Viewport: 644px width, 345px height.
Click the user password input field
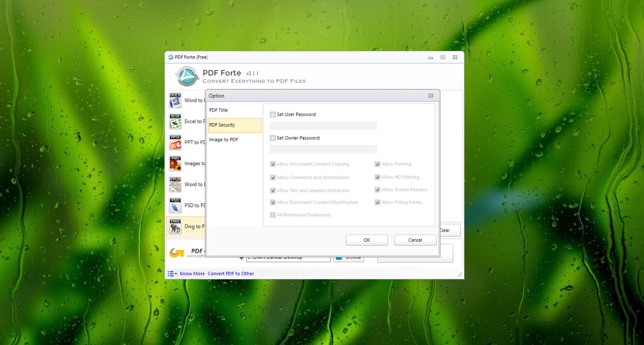[323, 126]
